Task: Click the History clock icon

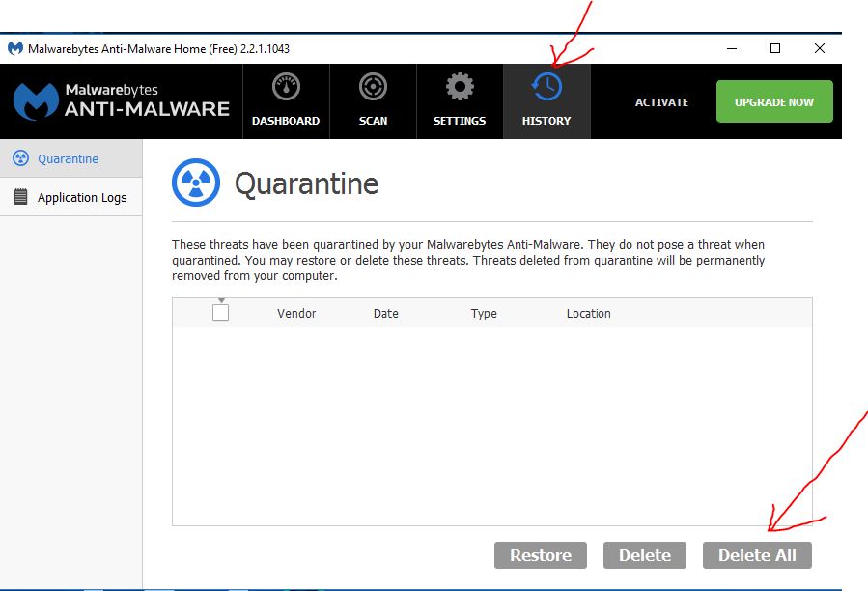Action: [546, 86]
